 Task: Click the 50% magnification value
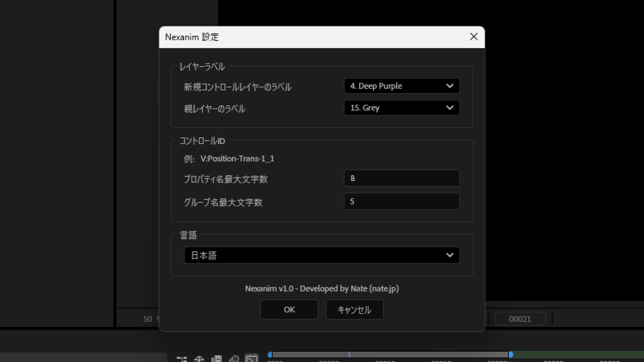click(149, 319)
